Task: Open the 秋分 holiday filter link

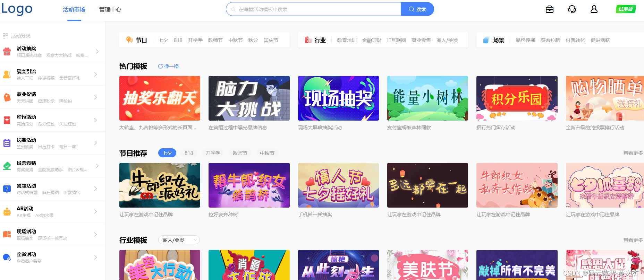Action: (253, 40)
